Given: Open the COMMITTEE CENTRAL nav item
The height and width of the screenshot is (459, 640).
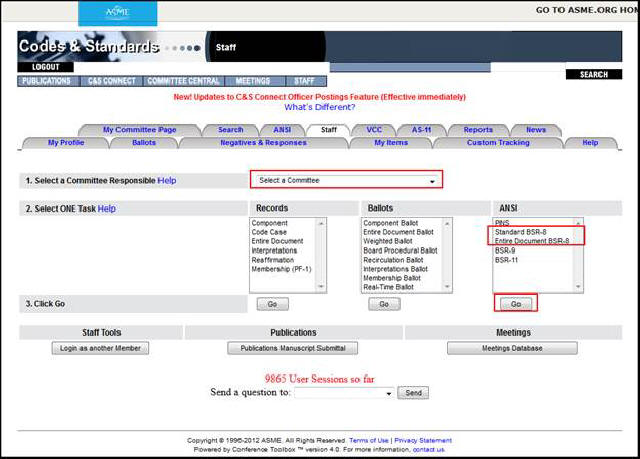Looking at the screenshot, I should [x=183, y=81].
